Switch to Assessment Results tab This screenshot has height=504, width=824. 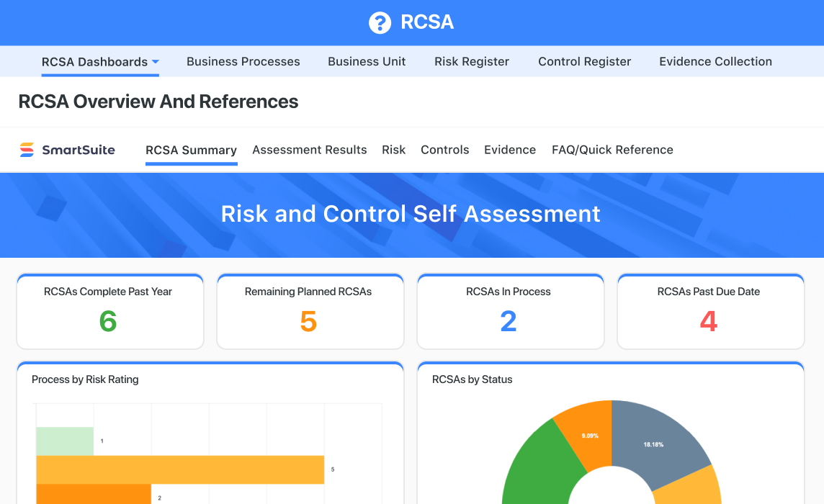(x=309, y=150)
